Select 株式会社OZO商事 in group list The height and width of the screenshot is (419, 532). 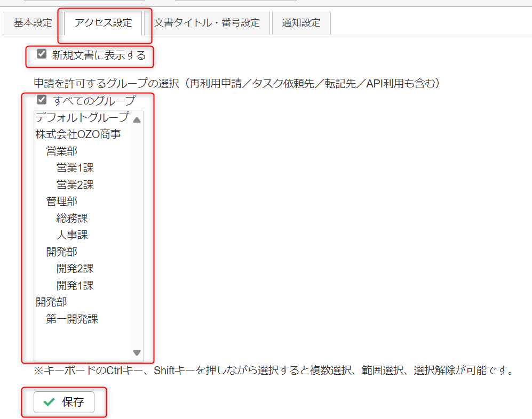click(x=78, y=134)
